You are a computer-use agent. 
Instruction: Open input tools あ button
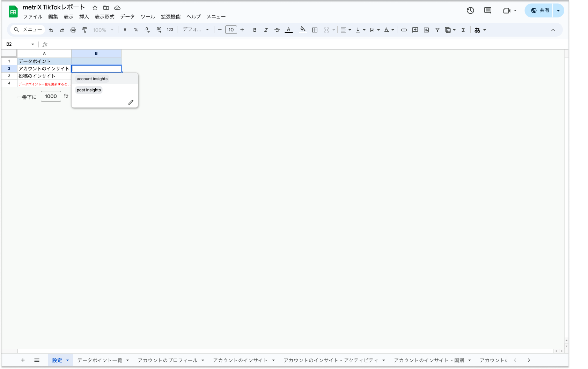(480, 30)
